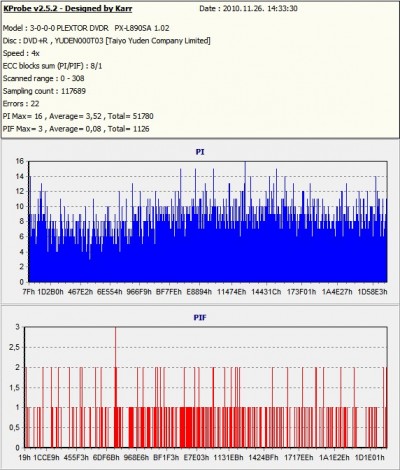
Task: Click the 966F9h label on PI chart axis
Action: pyautogui.click(x=139, y=292)
